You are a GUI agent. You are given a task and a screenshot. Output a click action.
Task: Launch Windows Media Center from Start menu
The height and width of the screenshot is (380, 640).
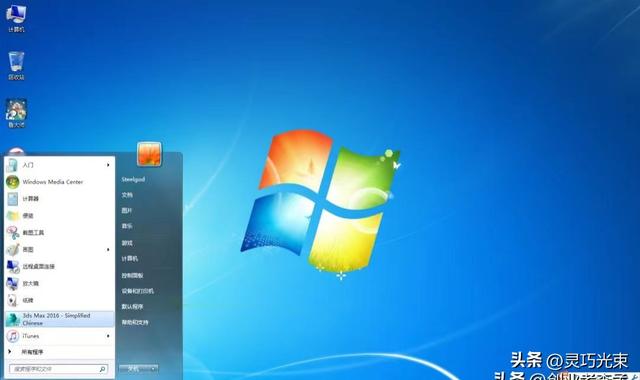pos(59,182)
